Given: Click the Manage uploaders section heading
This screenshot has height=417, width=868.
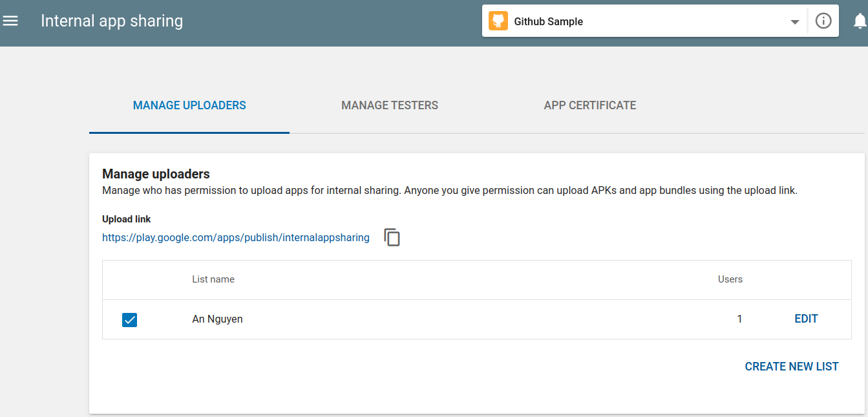Looking at the screenshot, I should pyautogui.click(x=156, y=174).
